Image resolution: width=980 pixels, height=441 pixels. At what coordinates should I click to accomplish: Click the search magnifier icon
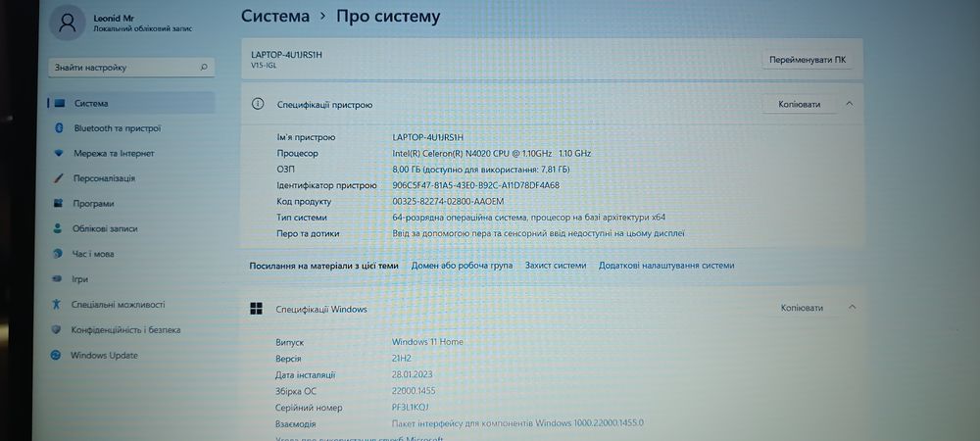coord(204,67)
